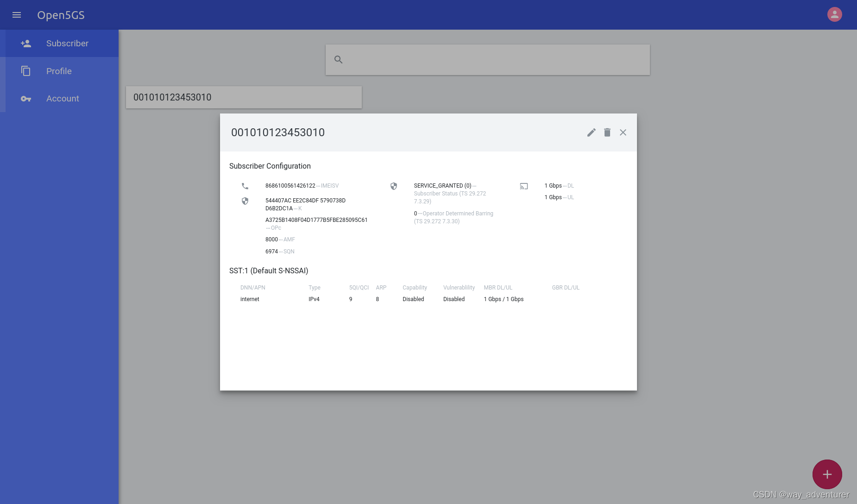857x504 pixels.
Task: Click the Profile copy icon
Action: tap(26, 71)
